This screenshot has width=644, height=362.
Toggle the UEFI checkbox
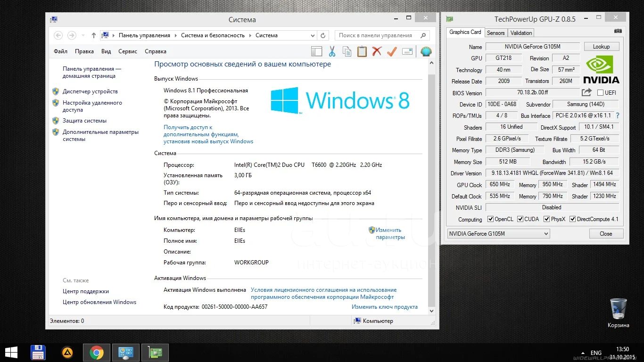point(600,93)
